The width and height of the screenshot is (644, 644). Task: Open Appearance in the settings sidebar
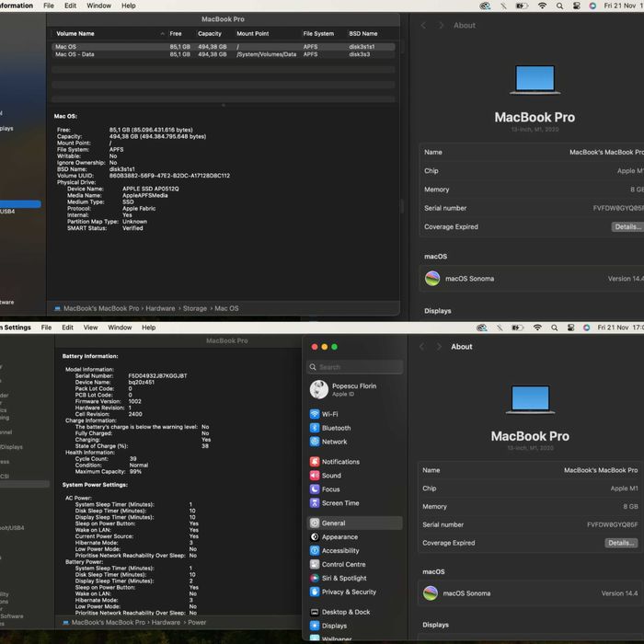tap(334, 536)
